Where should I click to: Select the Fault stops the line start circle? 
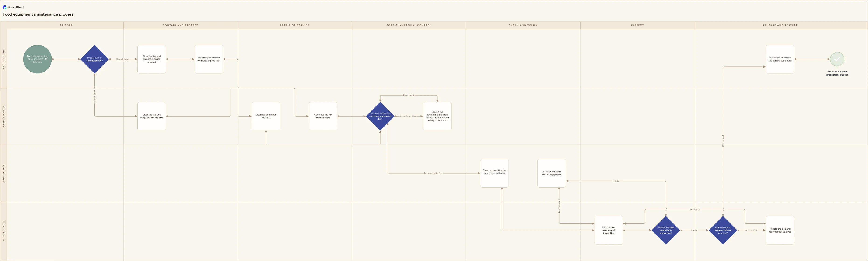[x=37, y=59]
